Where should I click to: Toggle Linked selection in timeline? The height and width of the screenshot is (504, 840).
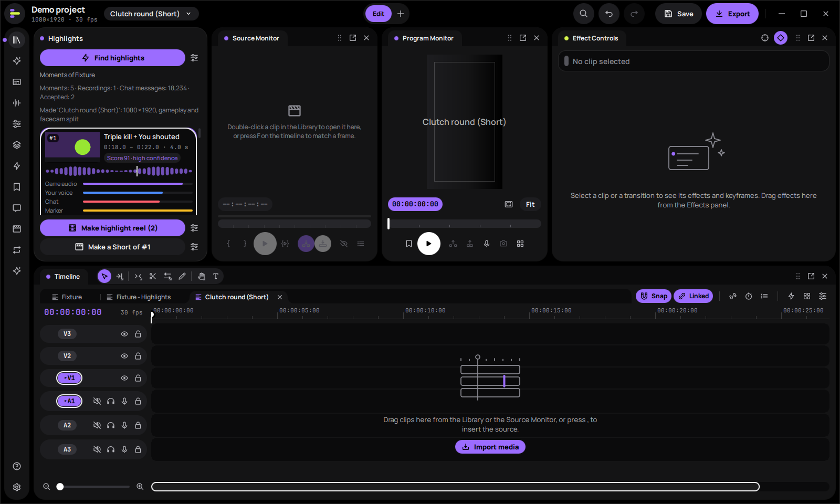[694, 296]
